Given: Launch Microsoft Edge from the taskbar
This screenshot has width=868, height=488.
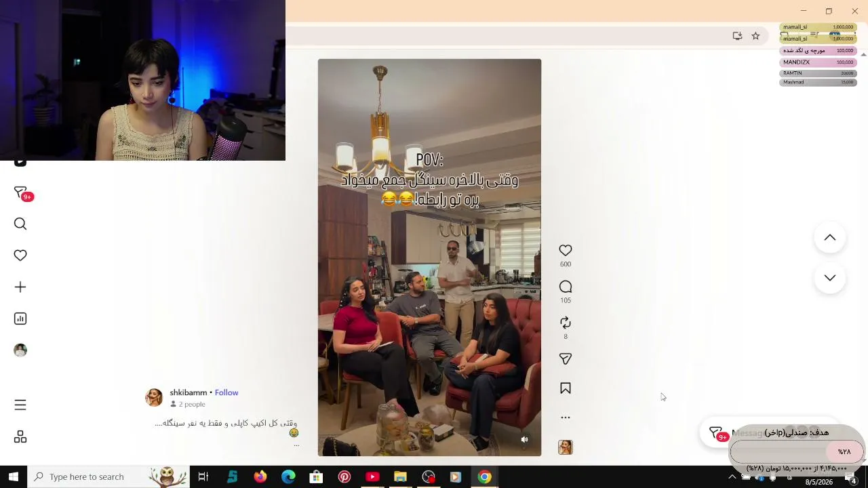Looking at the screenshot, I should pyautogui.click(x=288, y=477).
